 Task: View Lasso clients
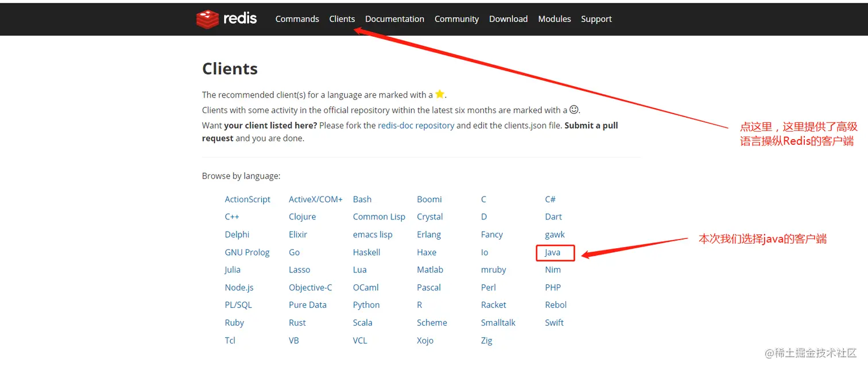pos(300,269)
